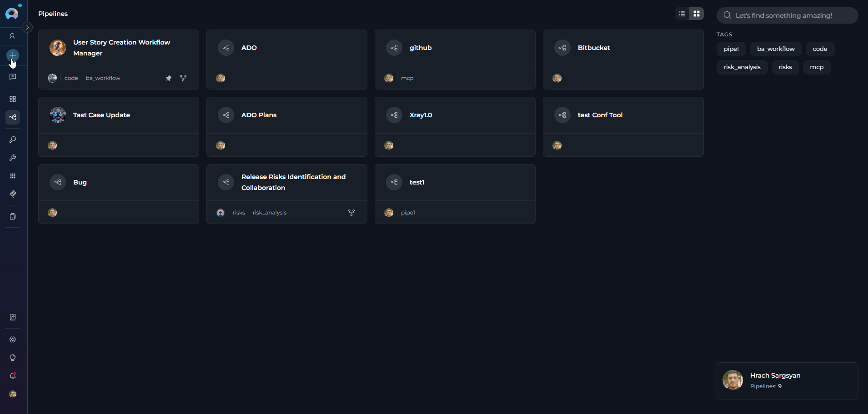Image resolution: width=868 pixels, height=414 pixels.
Task: Select the dashboard grid icon in sidebar
Action: [12, 99]
